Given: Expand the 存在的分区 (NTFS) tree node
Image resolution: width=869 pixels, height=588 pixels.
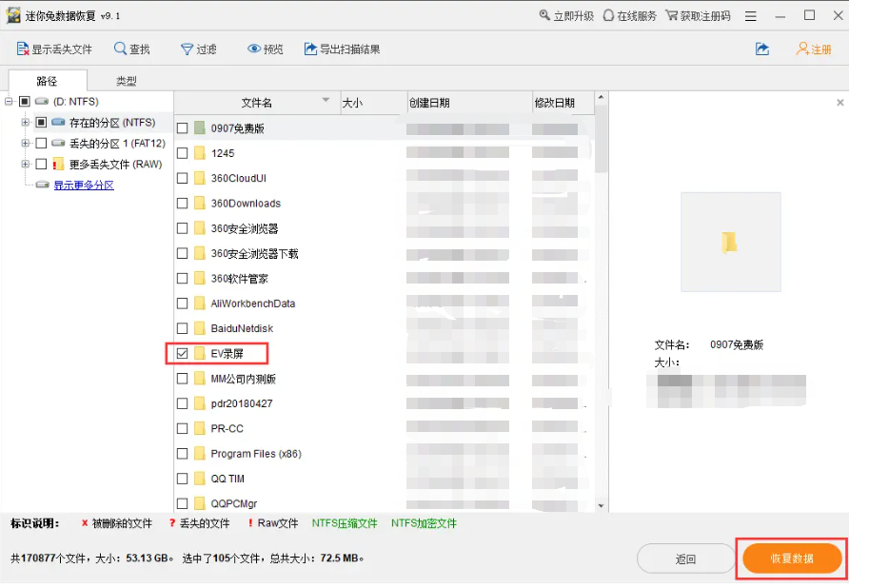Looking at the screenshot, I should click(25, 123).
